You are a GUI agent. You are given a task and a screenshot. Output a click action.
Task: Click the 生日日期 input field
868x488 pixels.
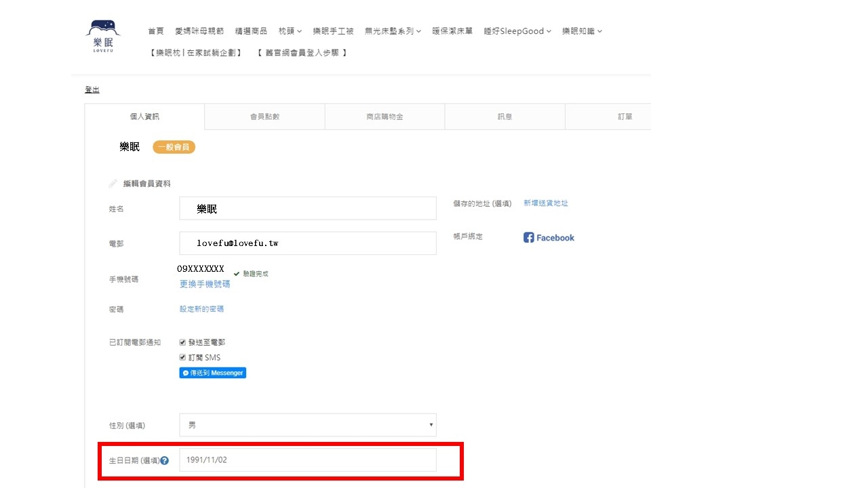click(x=307, y=460)
